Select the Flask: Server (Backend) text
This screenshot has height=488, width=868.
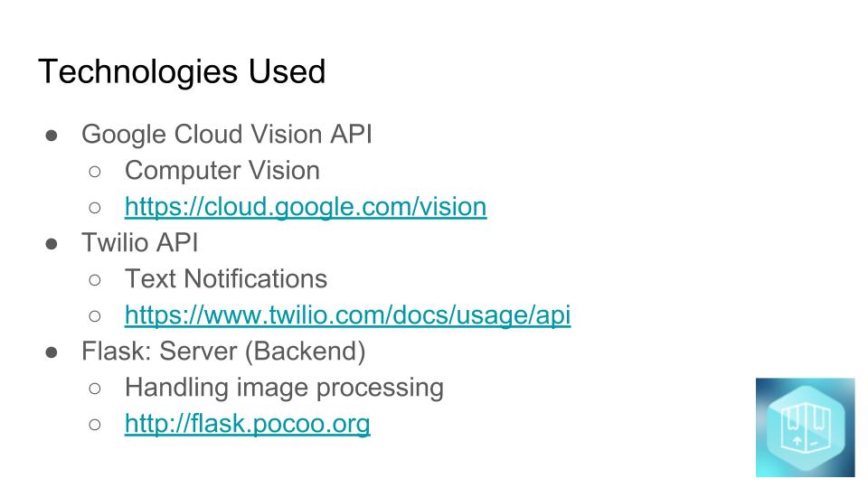(223, 352)
